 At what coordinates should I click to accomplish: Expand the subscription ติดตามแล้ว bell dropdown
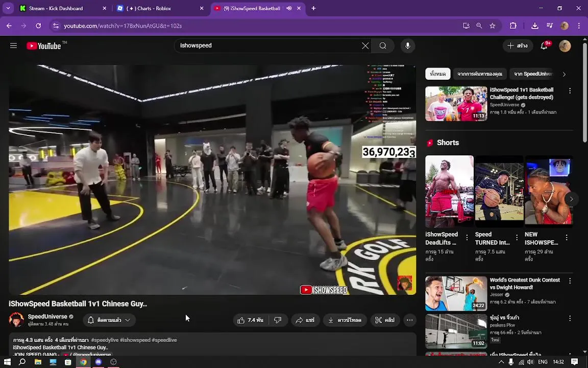(x=109, y=320)
